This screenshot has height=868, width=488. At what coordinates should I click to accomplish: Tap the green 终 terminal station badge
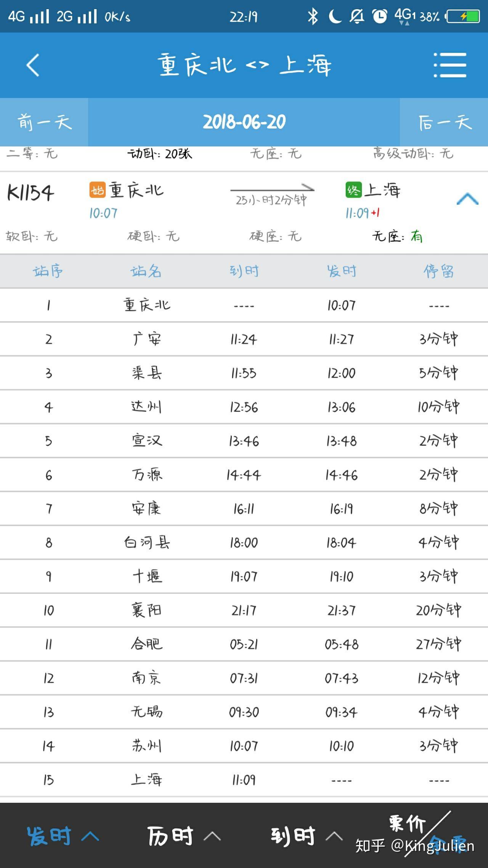[353, 190]
